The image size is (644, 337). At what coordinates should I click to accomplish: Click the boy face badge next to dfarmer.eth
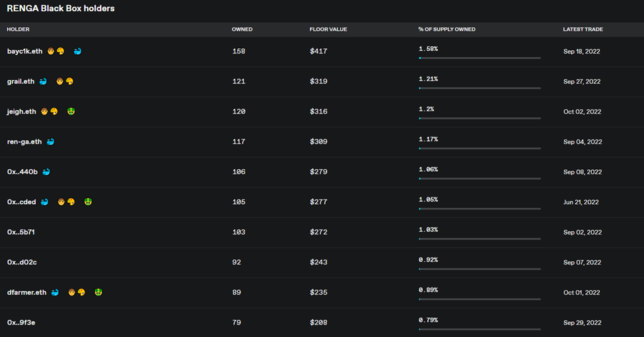[x=71, y=292]
